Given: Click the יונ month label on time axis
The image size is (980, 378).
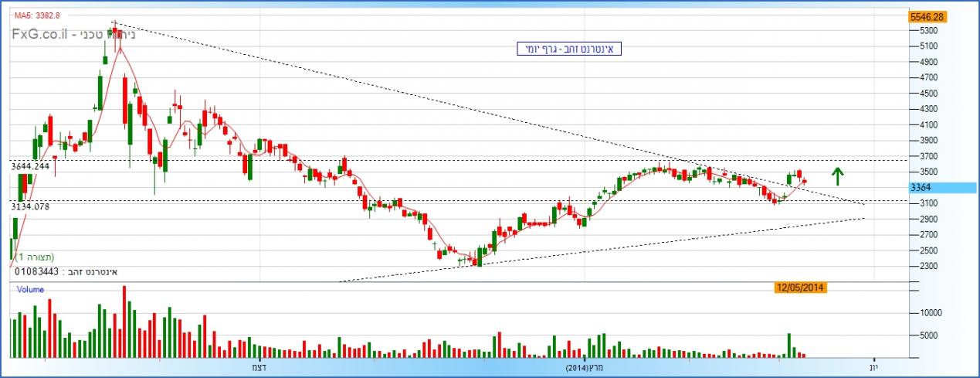Looking at the screenshot, I should pos(873,367).
